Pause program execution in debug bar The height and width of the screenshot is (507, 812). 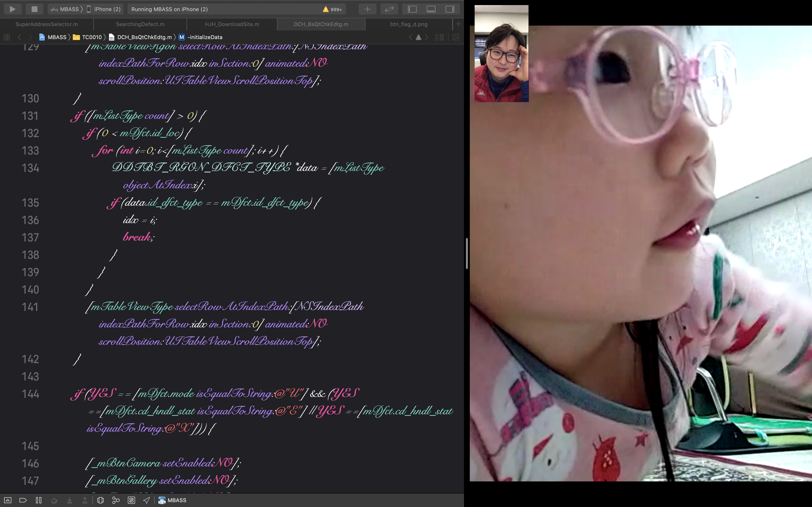(x=39, y=500)
